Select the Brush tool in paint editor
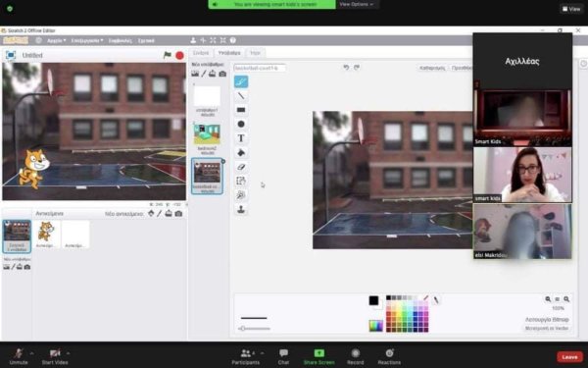 click(241, 81)
